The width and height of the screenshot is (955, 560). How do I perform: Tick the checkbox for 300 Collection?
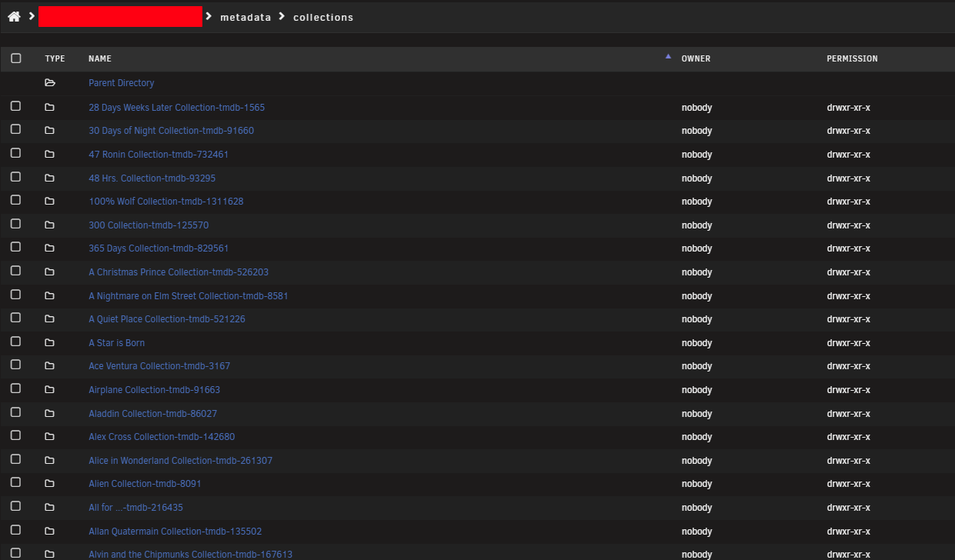(16, 224)
